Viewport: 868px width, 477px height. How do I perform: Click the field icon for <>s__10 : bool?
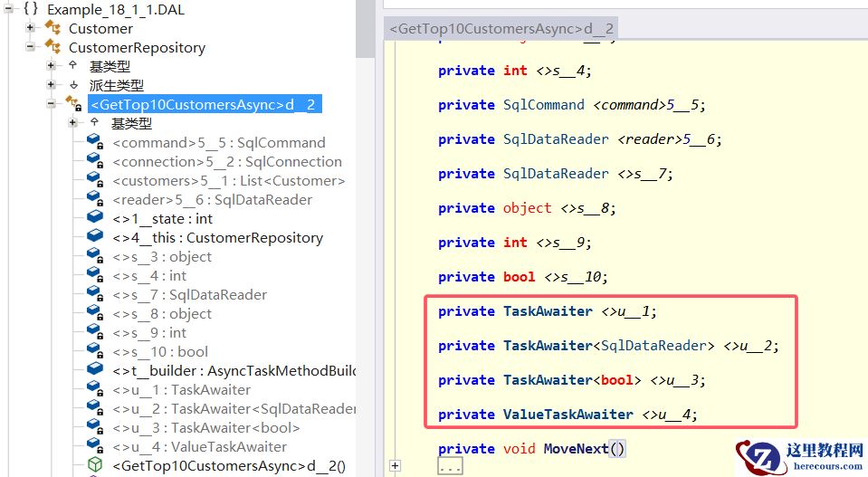pos(95,350)
